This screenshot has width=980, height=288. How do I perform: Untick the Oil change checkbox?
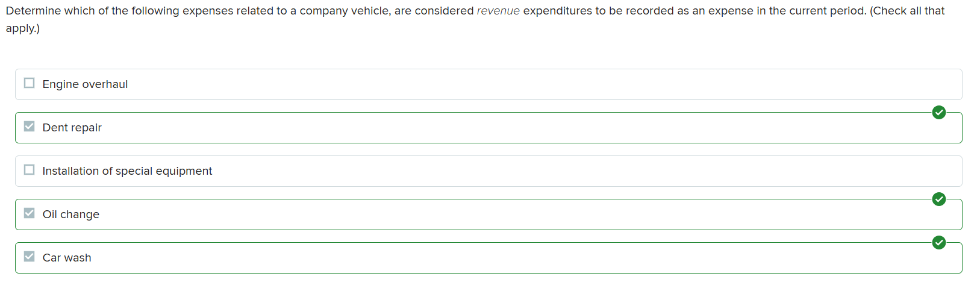(29, 213)
